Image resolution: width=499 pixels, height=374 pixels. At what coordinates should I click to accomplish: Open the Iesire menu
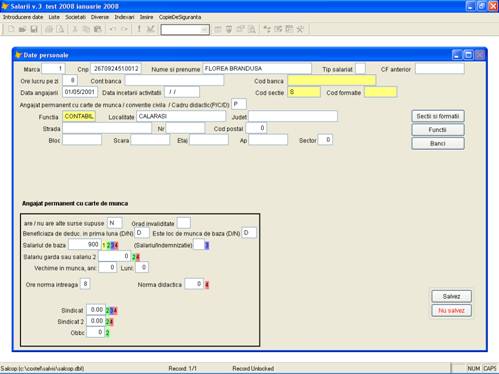(146, 17)
